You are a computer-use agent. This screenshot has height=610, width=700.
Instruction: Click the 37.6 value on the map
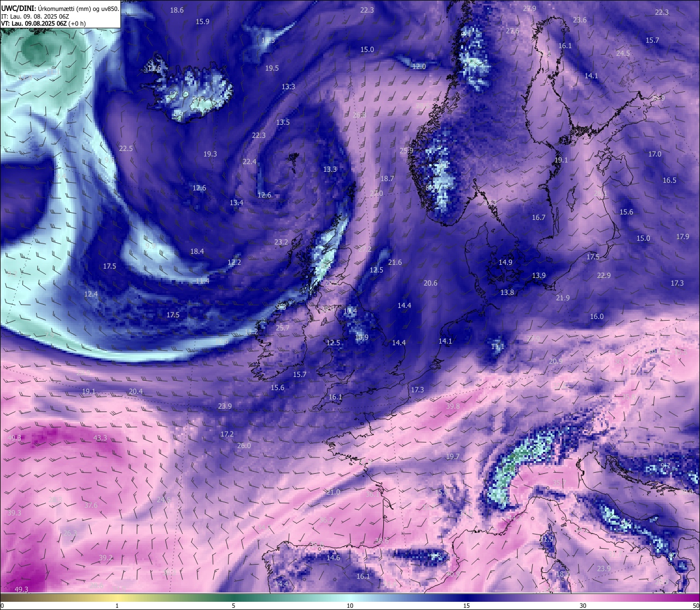[91, 505]
